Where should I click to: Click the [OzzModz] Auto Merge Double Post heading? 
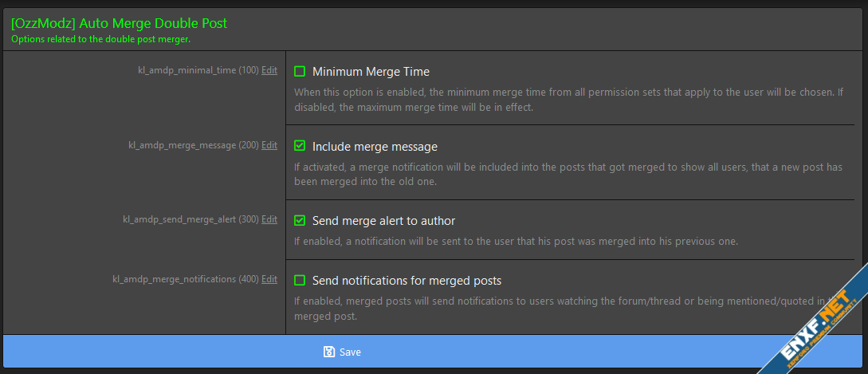point(119,23)
